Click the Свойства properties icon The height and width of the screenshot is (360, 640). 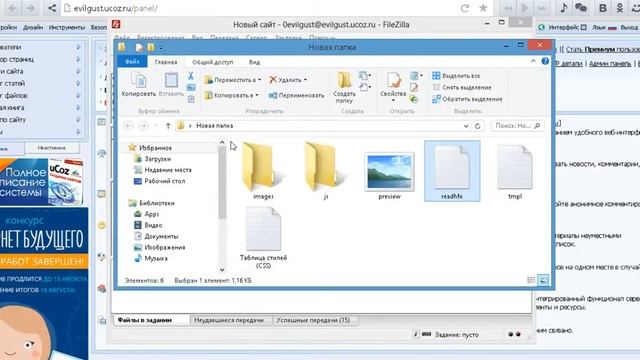[x=393, y=81]
